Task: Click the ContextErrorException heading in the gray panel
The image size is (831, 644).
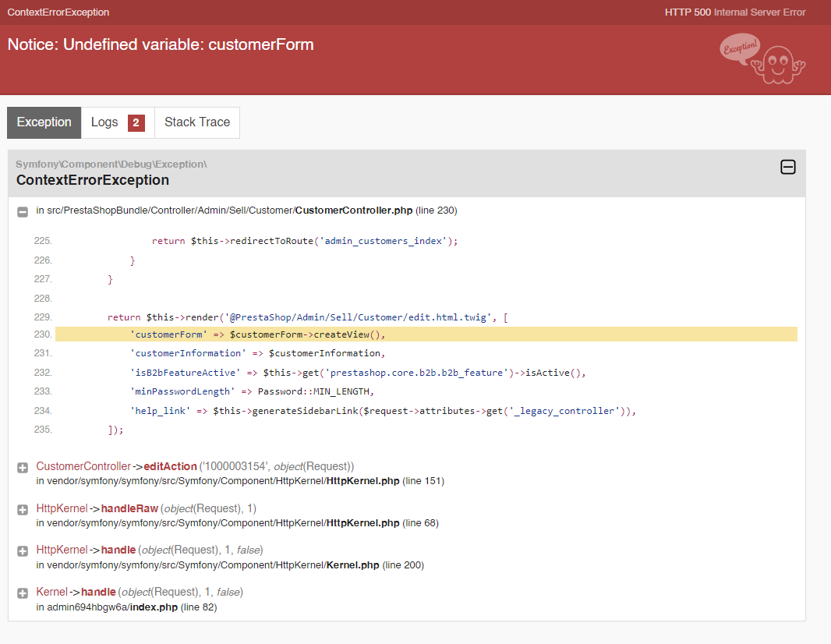Action: click(x=93, y=180)
